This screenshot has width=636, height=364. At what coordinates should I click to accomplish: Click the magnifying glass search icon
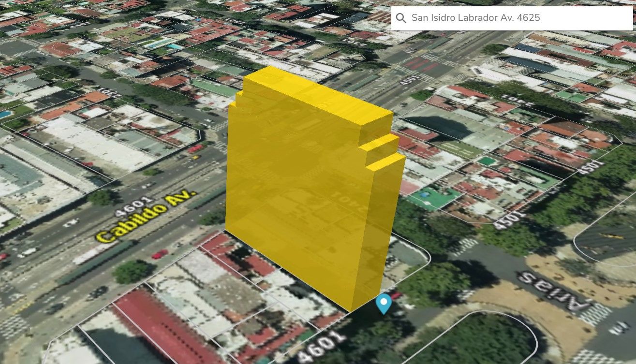(401, 18)
